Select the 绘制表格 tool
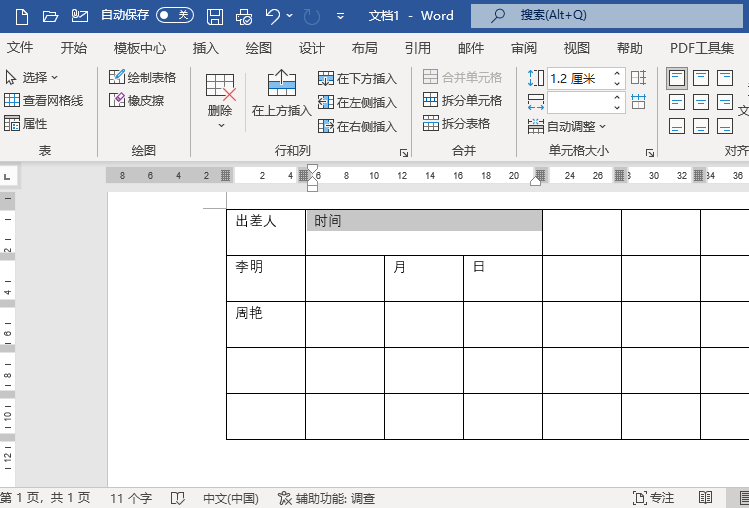This screenshot has width=749, height=508. (x=142, y=77)
